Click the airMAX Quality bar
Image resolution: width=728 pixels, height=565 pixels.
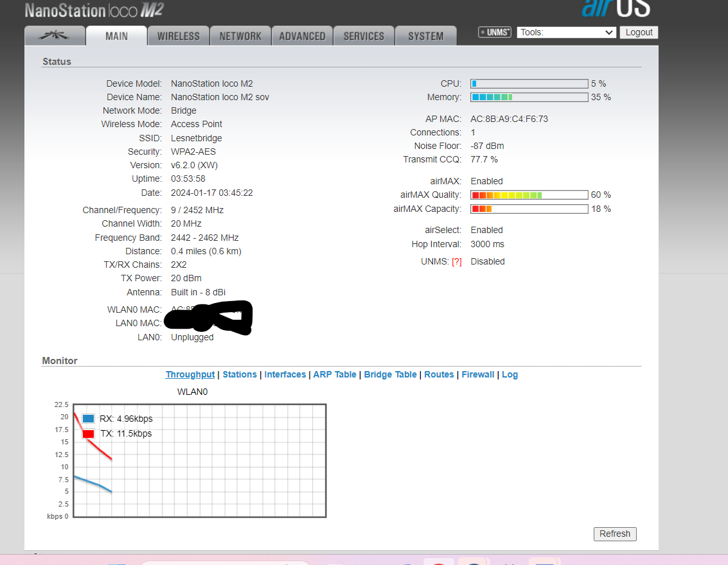click(x=529, y=195)
